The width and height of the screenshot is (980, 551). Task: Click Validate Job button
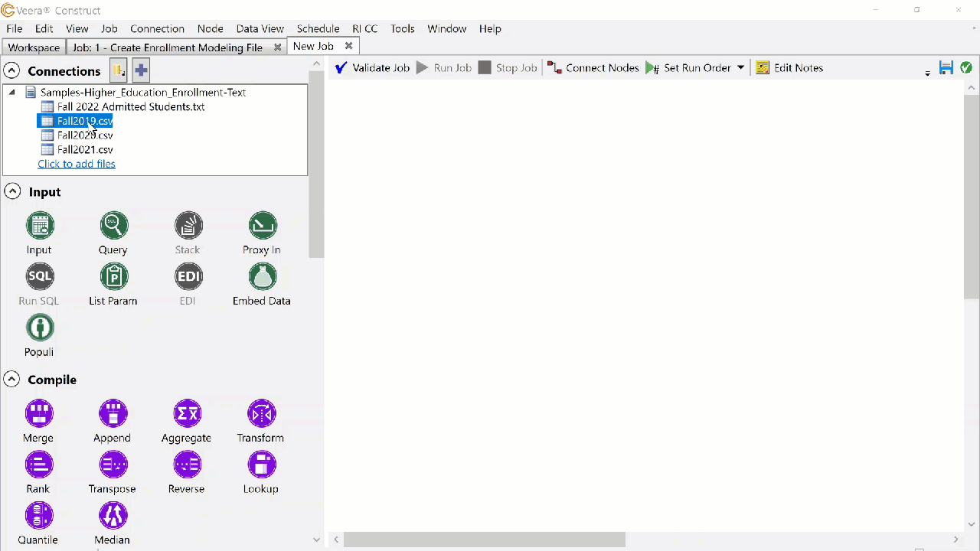(x=373, y=67)
